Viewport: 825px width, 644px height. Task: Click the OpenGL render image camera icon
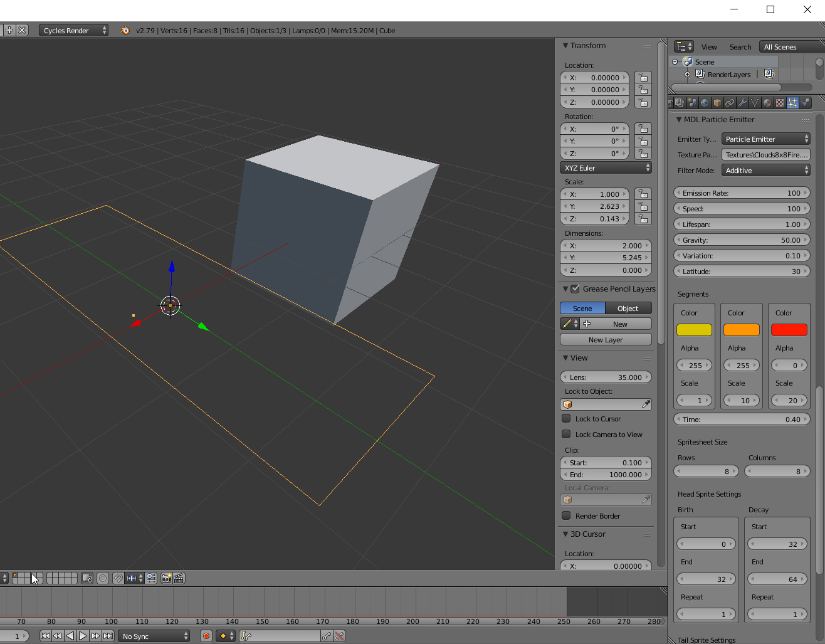166,578
